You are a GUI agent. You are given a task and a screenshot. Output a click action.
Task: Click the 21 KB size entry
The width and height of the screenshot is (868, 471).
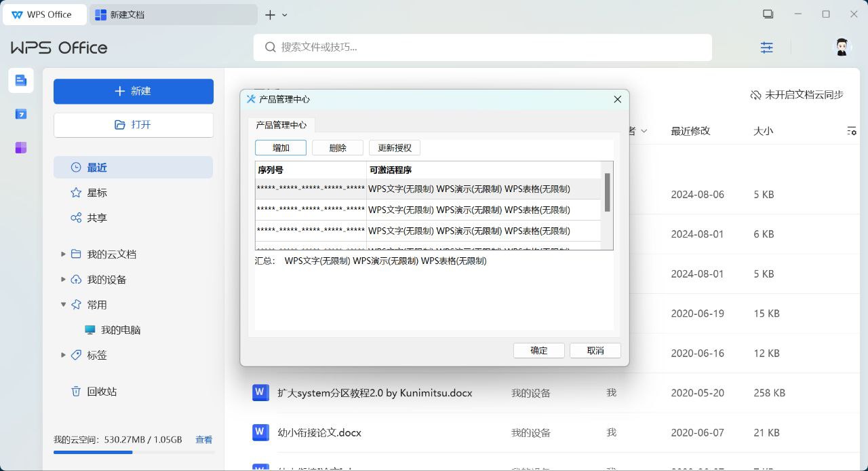tap(766, 433)
